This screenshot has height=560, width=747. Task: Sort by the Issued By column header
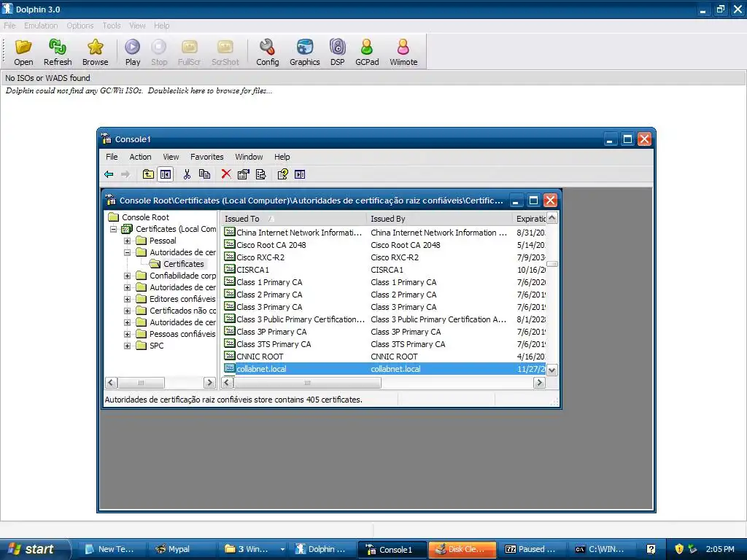440,219
